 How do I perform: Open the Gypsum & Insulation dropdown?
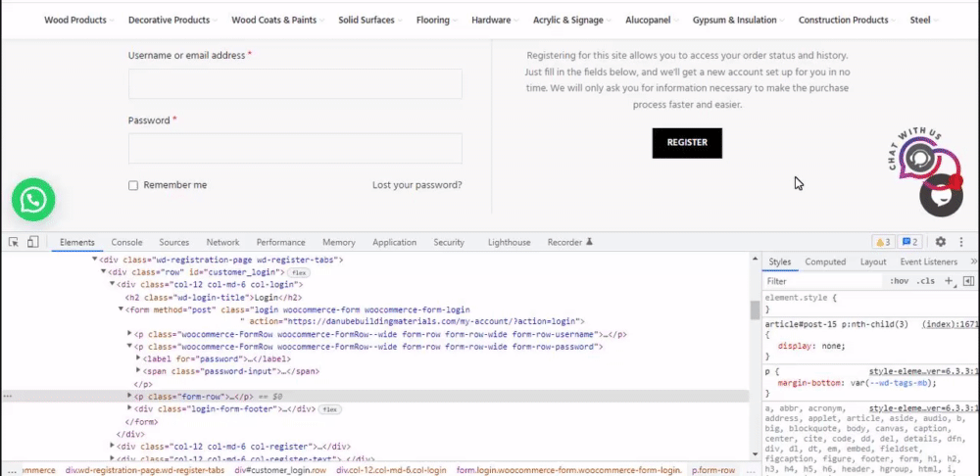click(x=738, y=20)
